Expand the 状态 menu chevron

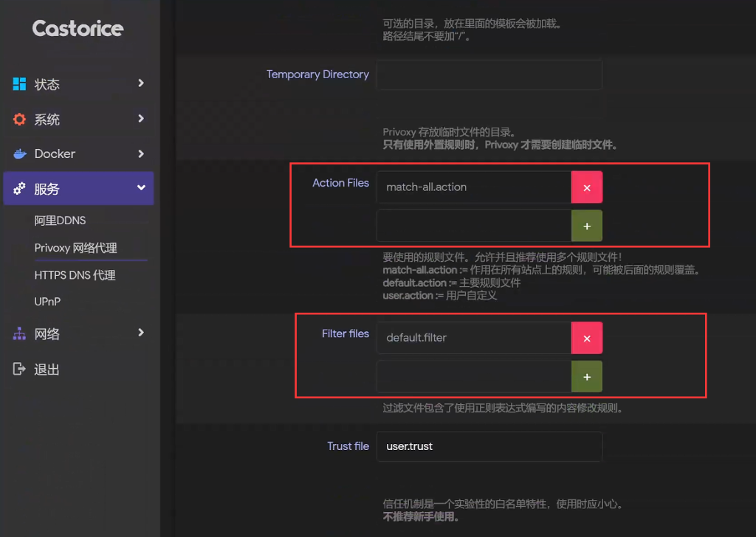[140, 83]
